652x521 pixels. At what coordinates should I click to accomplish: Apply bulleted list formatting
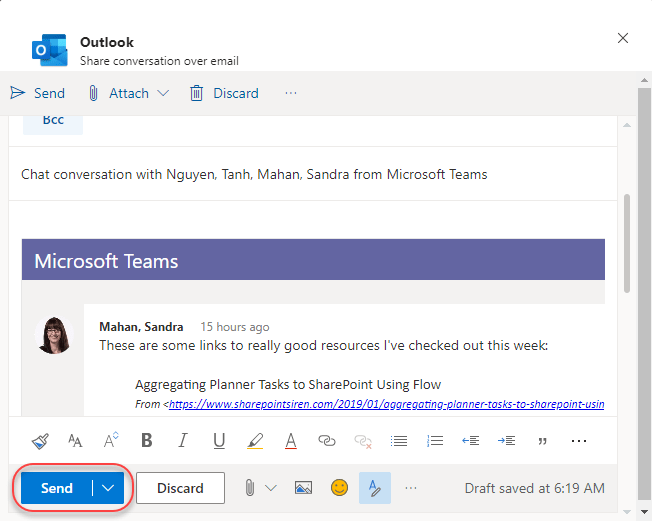399,440
